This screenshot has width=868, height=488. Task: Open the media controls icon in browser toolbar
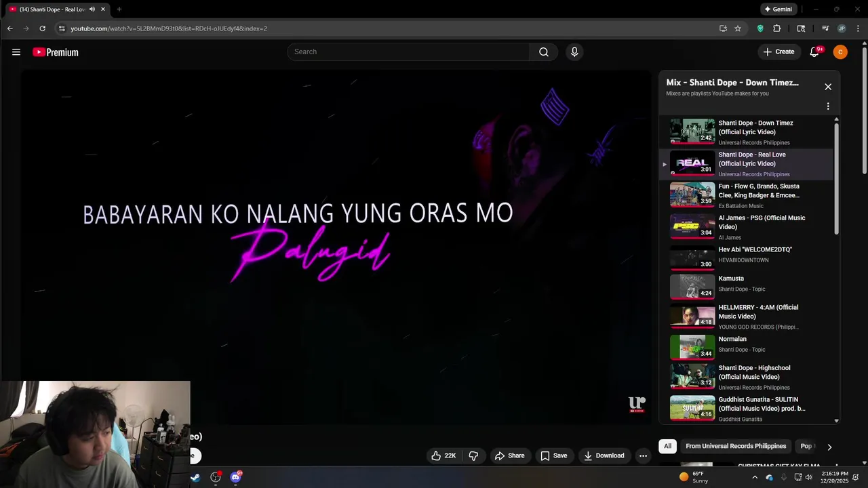(x=825, y=28)
